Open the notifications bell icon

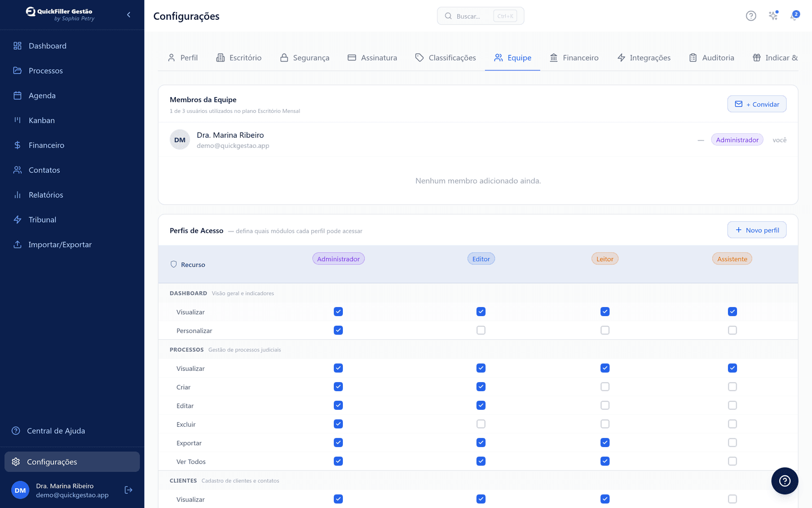pos(795,16)
